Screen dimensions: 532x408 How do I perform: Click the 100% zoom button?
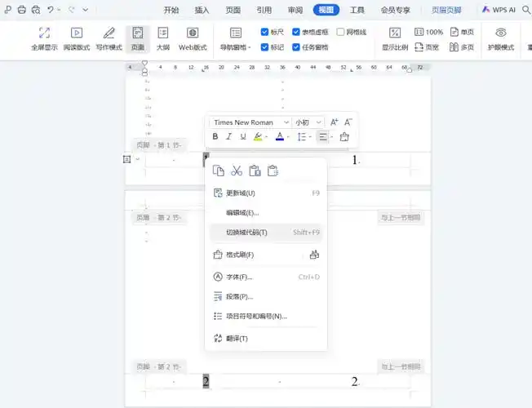point(428,32)
